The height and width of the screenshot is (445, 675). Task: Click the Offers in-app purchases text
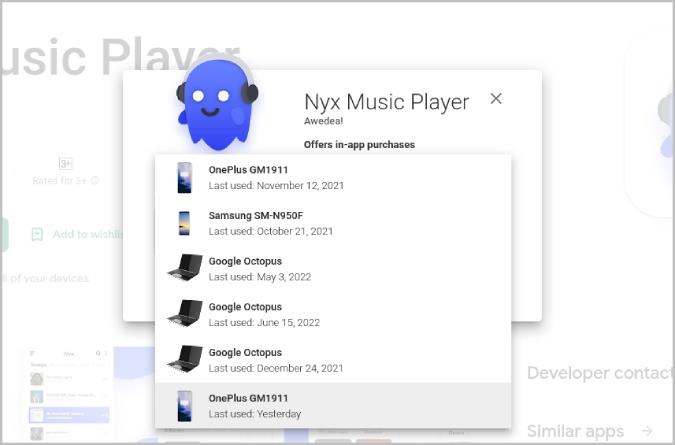point(359,145)
